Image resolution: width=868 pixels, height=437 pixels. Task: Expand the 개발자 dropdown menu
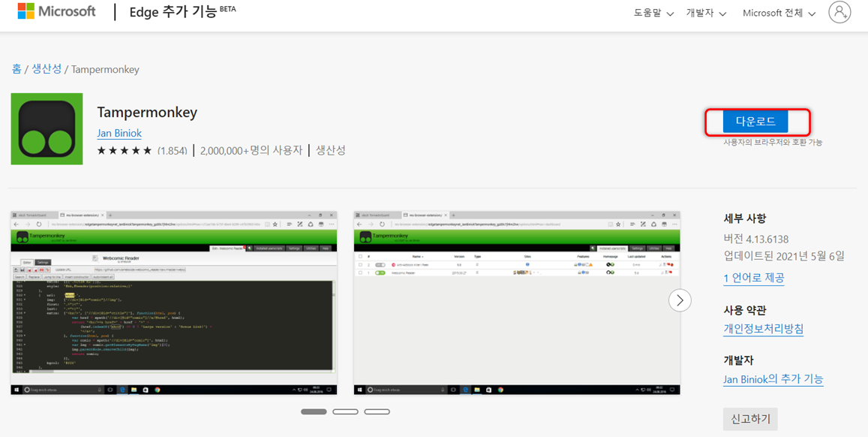click(706, 13)
